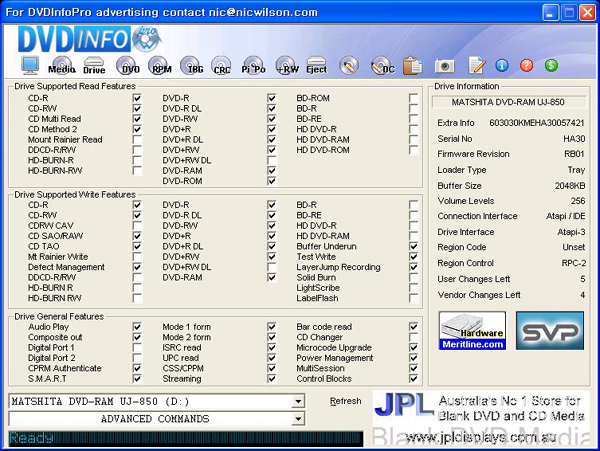
Task: Open the Media toolbar button
Action: 62,65
